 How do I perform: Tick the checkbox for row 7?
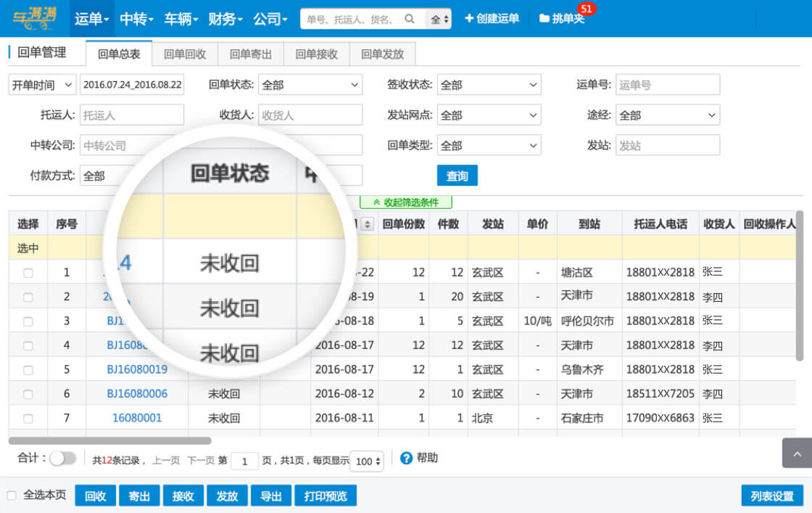tap(28, 419)
